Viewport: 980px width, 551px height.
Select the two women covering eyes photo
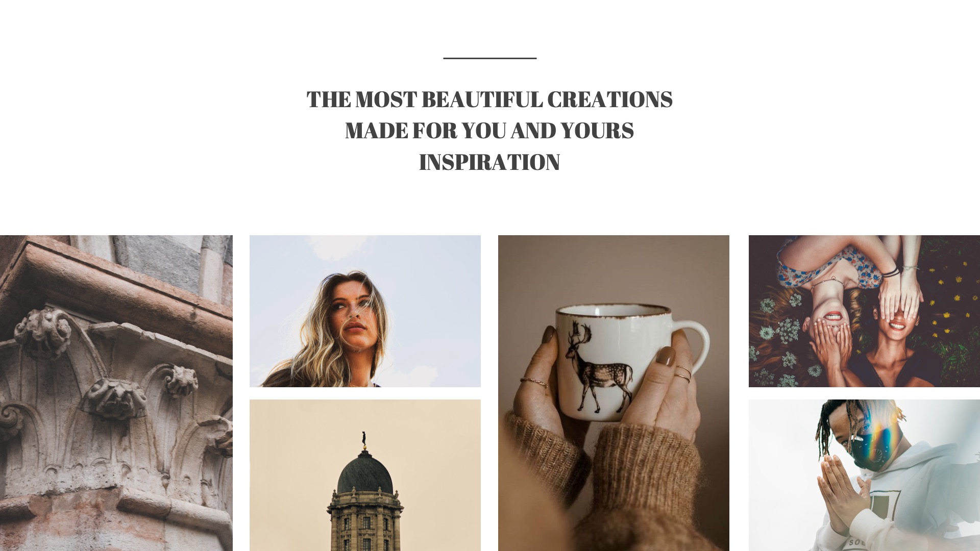(x=864, y=311)
